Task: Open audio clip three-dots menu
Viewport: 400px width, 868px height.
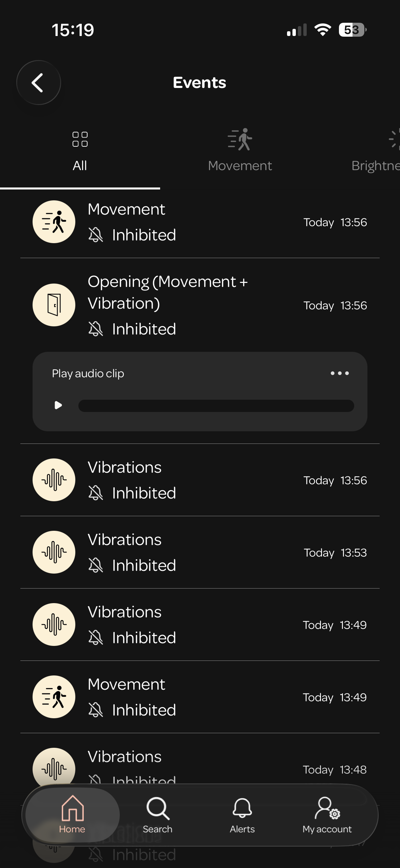Action: (x=340, y=373)
